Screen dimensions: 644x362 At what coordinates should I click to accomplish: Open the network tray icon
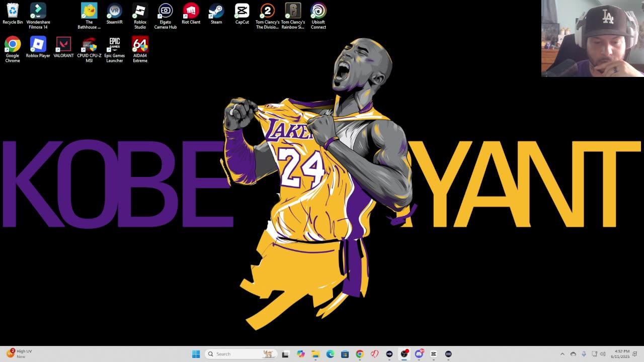click(x=594, y=354)
